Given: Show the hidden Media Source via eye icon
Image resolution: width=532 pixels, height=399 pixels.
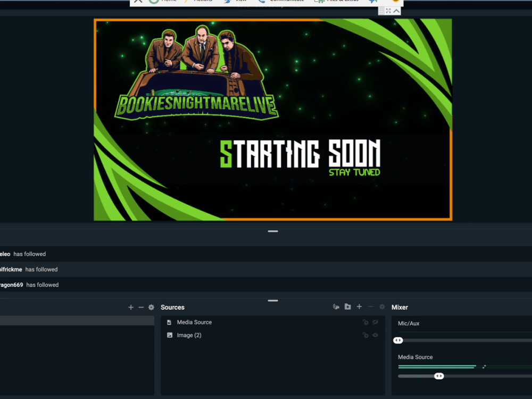Looking at the screenshot, I should pyautogui.click(x=375, y=322).
